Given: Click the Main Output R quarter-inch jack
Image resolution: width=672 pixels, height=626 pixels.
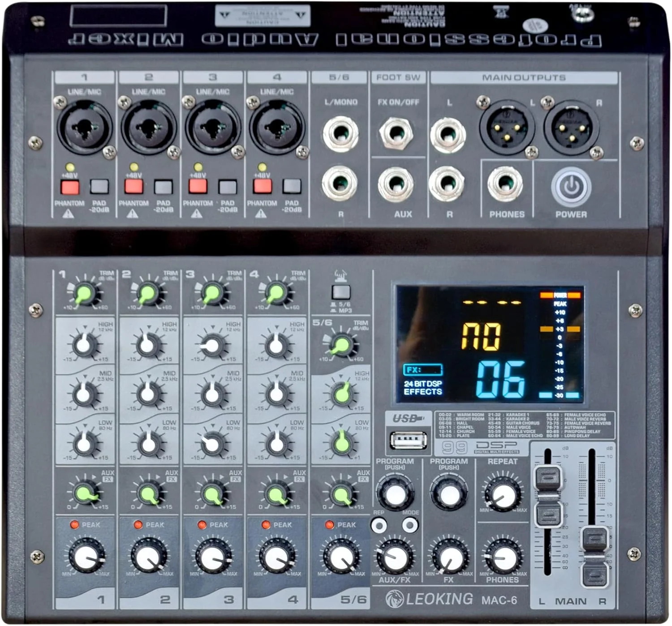Looking at the screenshot, I should tap(447, 184).
